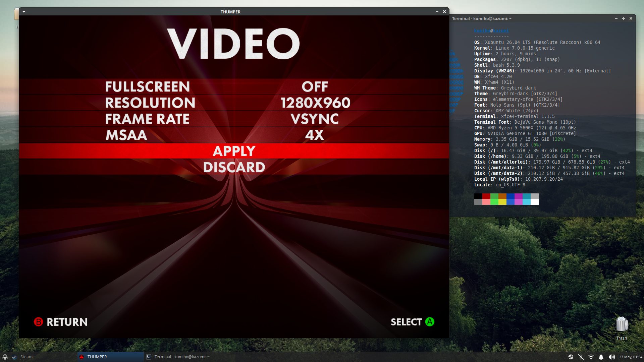Click the 'Terminal Font: DejaVu Sans Mono' line
This screenshot has width=644, height=362.
pos(525,122)
